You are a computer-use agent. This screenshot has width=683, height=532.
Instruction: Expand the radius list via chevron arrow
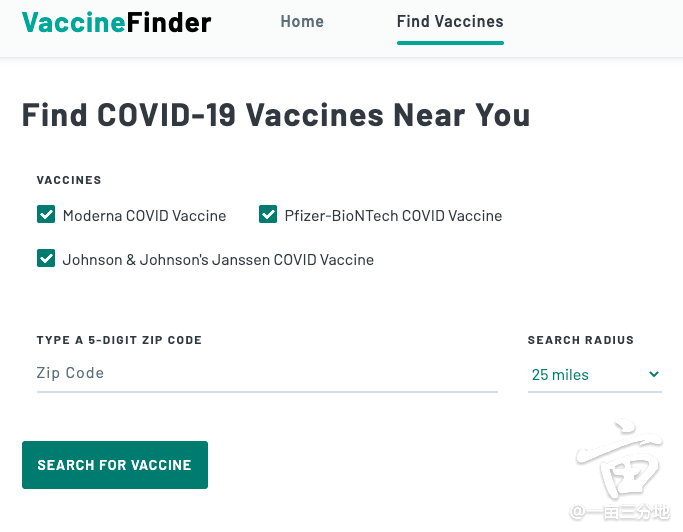point(653,374)
